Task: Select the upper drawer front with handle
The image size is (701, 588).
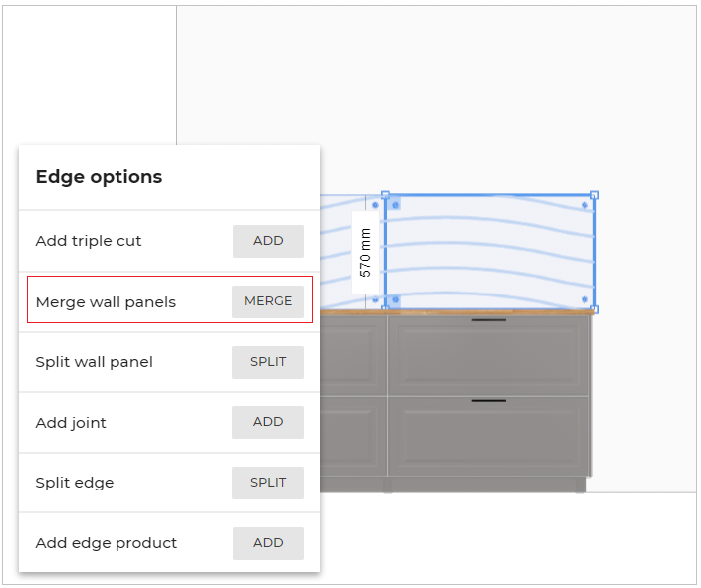Action: 489,356
